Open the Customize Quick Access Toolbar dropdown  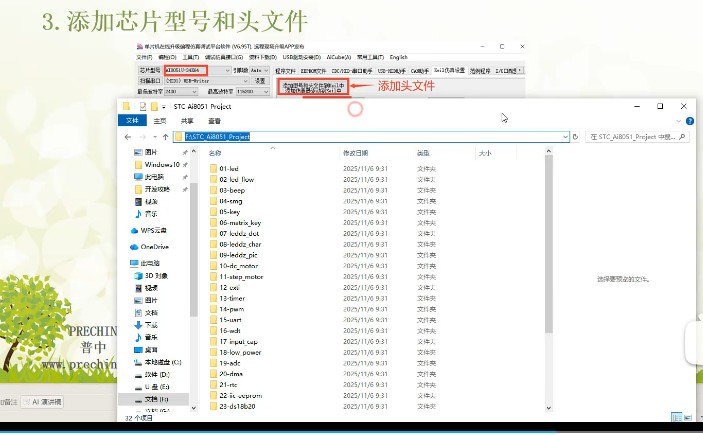(x=164, y=107)
